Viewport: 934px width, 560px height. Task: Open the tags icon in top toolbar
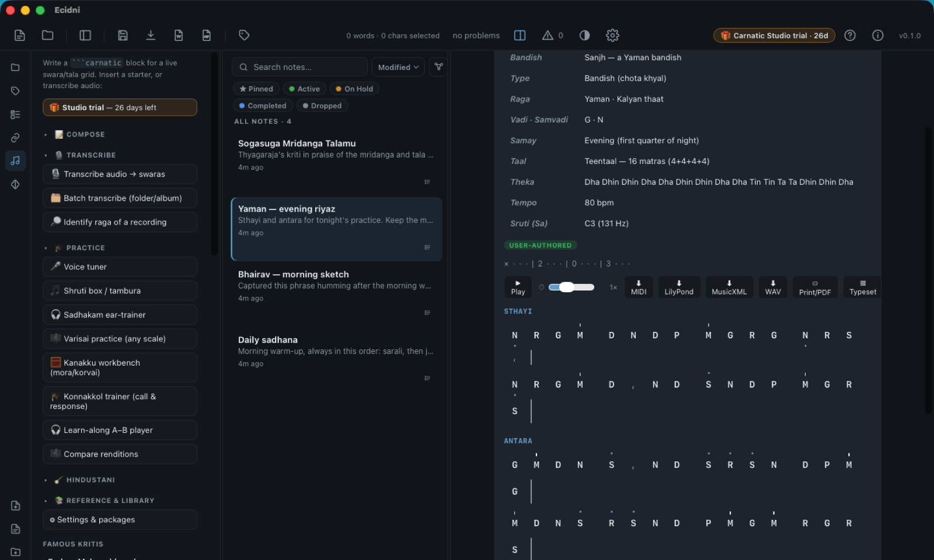click(244, 36)
